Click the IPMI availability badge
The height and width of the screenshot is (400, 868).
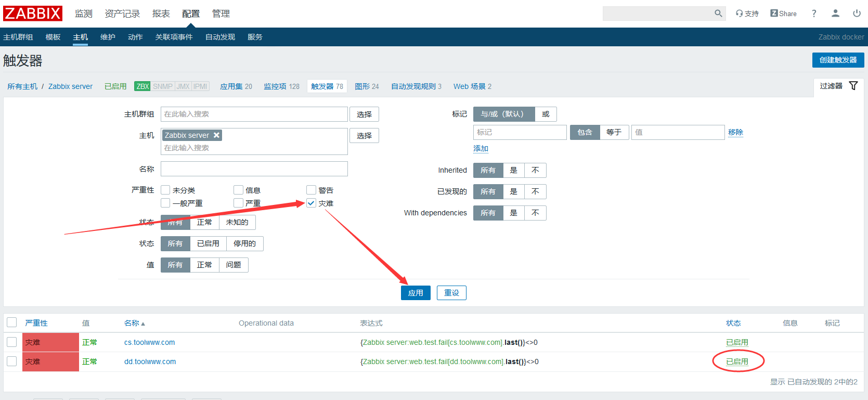click(200, 86)
